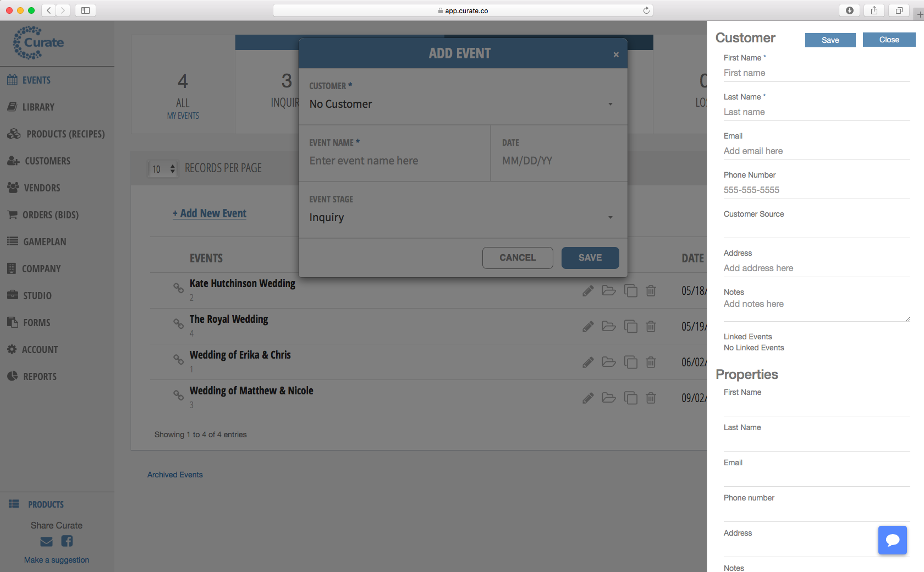Share Curate via the email envelope icon
This screenshot has width=924, height=572.
47,542
